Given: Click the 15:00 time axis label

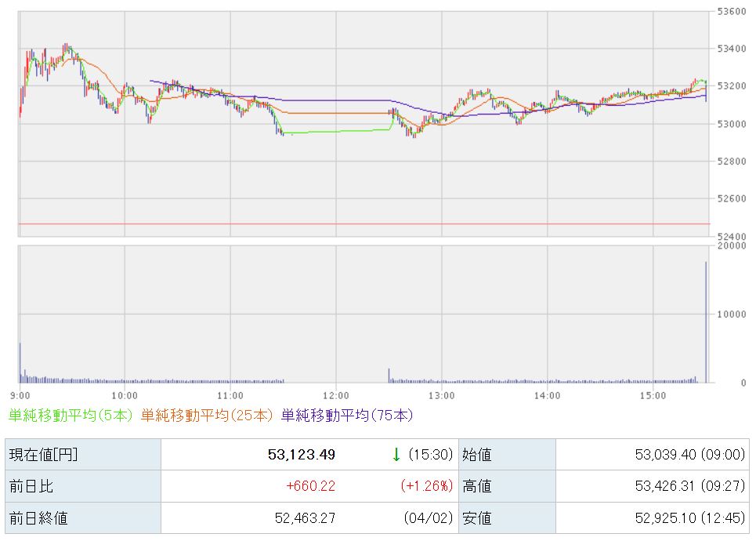Looking at the screenshot, I should pos(653,395).
